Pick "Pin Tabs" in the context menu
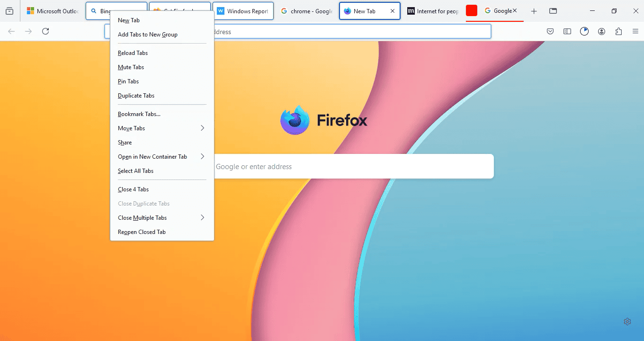 point(162,81)
